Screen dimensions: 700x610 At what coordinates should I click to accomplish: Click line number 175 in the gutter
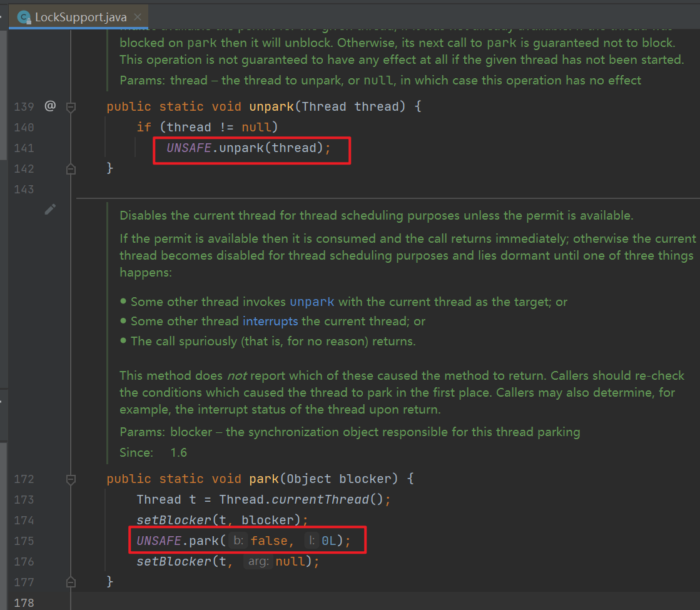24,541
